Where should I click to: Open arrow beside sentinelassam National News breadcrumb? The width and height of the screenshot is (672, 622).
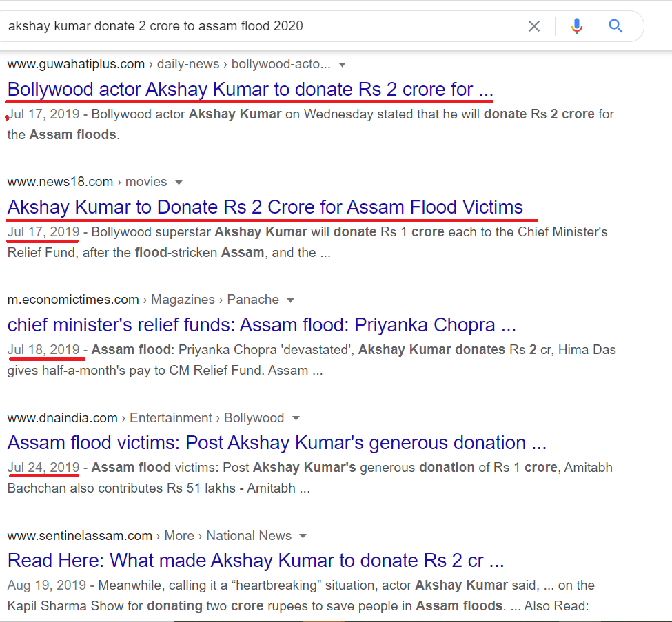click(303, 537)
